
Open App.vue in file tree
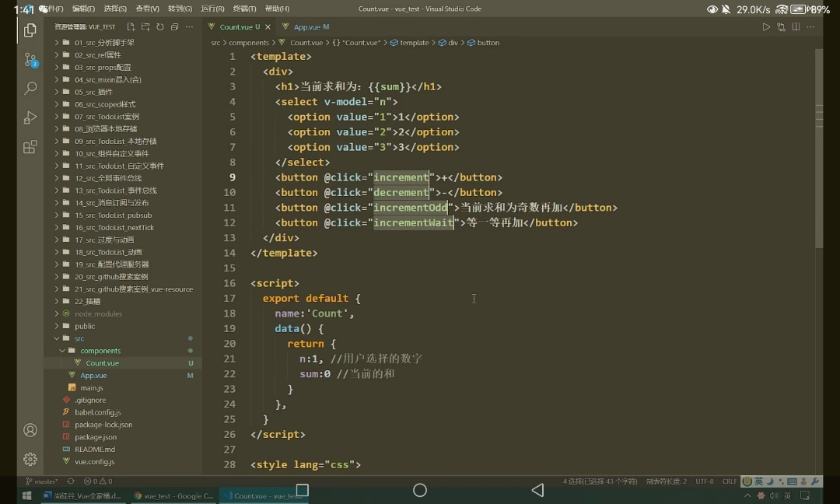[x=93, y=375]
